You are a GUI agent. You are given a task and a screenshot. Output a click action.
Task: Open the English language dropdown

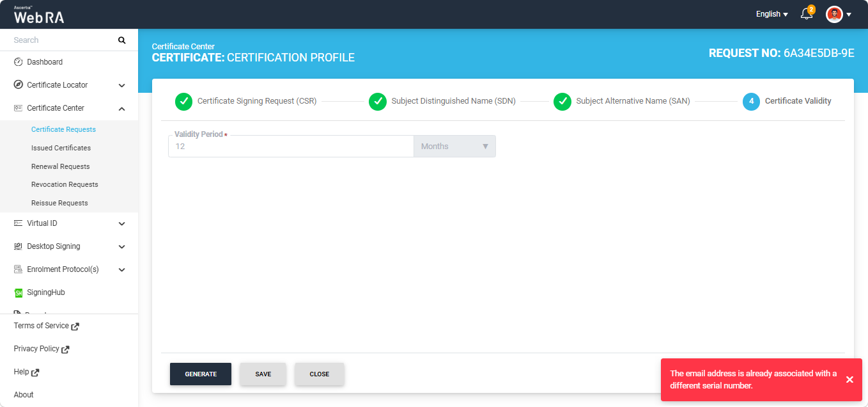pyautogui.click(x=772, y=14)
